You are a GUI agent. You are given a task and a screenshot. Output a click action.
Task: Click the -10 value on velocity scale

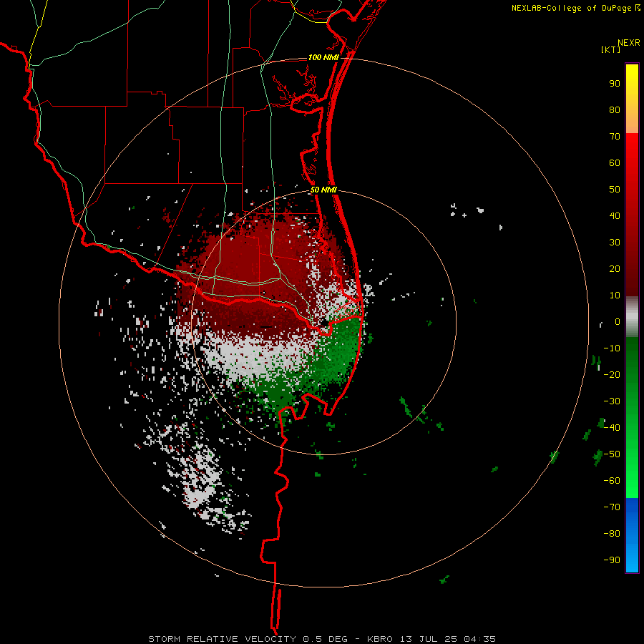pos(612,348)
